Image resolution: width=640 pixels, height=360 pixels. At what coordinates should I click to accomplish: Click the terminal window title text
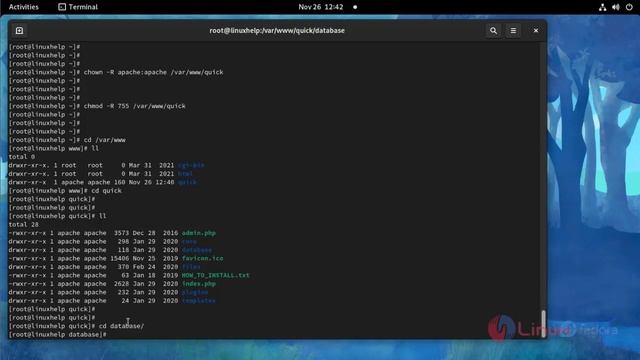click(x=277, y=31)
